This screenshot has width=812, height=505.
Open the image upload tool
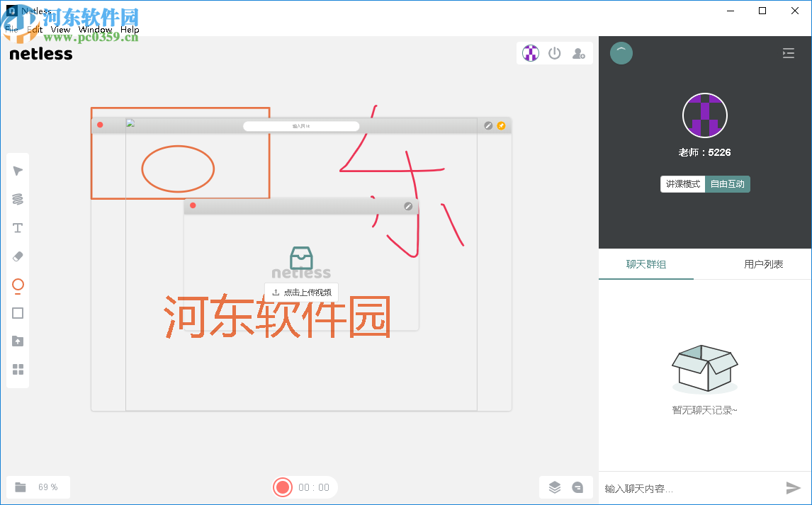point(18,341)
